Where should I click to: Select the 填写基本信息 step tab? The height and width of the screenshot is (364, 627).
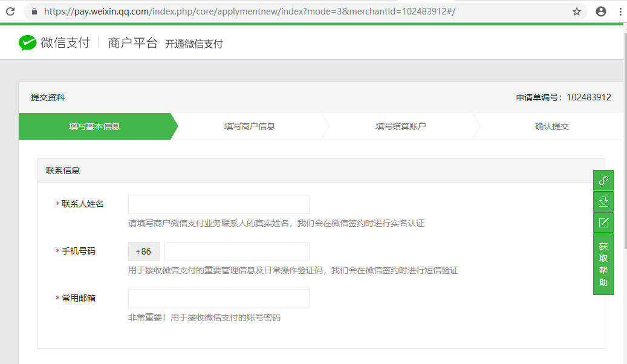(x=95, y=126)
